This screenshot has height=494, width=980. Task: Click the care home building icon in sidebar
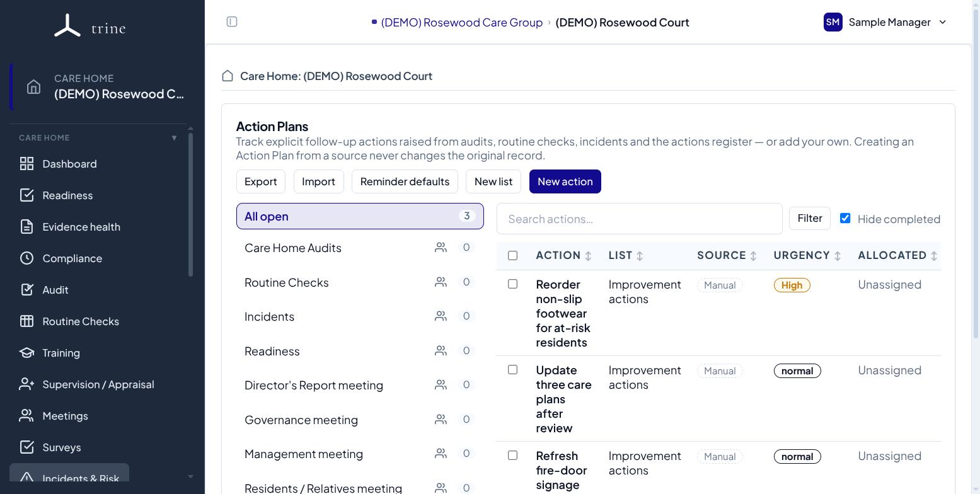(33, 86)
